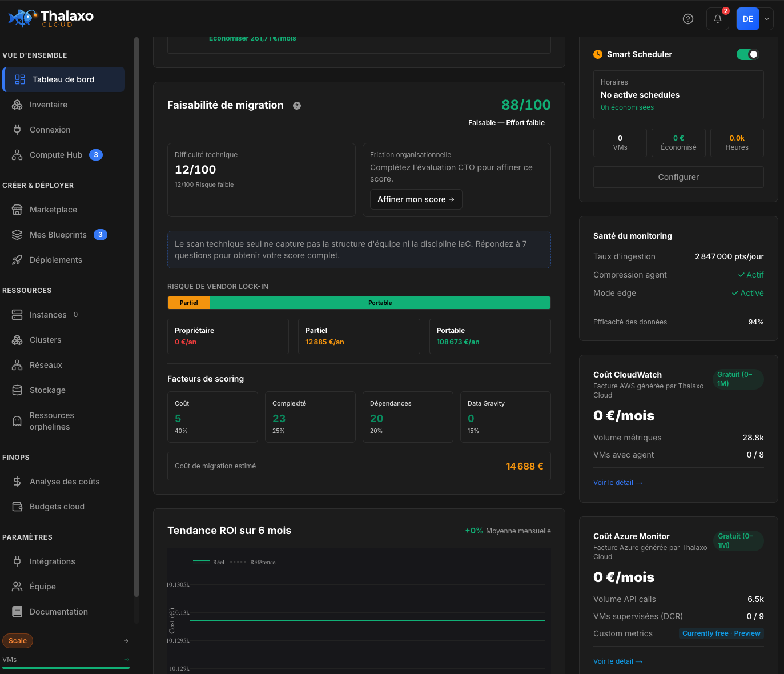Click the Clusters cubes icon
The image size is (784, 674).
[x=17, y=340]
